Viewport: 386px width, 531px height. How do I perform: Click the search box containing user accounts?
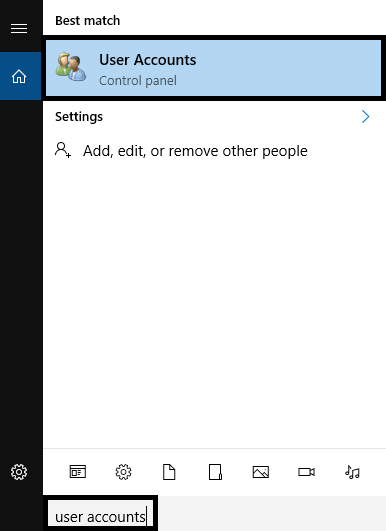coord(101,516)
